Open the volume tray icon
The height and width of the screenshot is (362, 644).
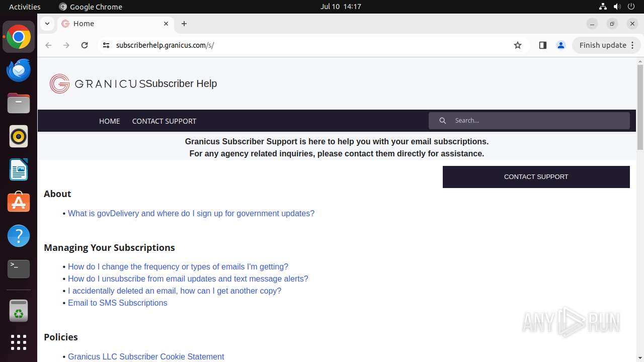coord(617,7)
